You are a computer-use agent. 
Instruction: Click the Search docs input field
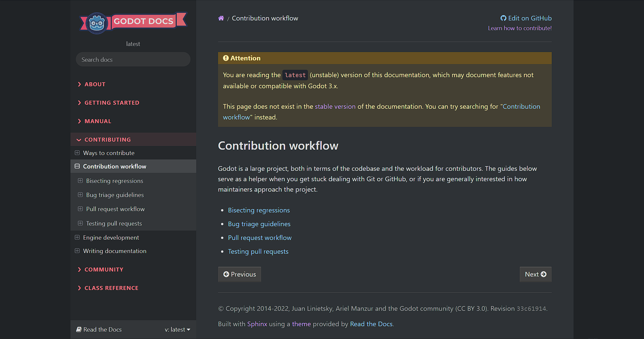pos(133,59)
